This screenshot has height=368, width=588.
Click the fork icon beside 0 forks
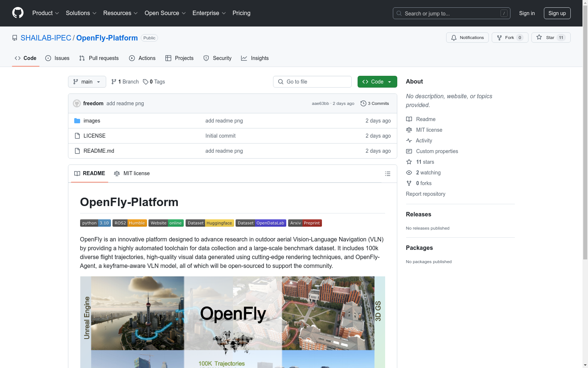tap(409, 183)
